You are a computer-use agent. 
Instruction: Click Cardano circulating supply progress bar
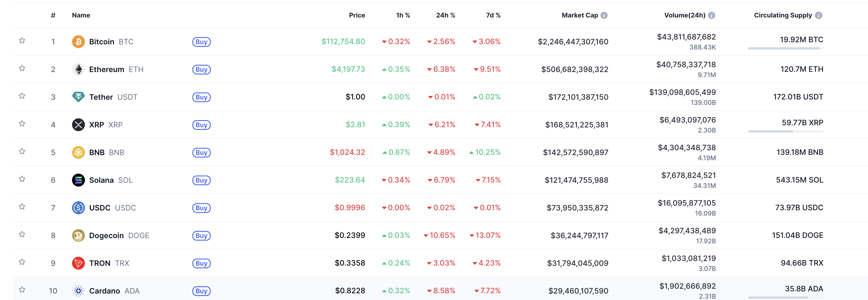pyautogui.click(x=785, y=298)
